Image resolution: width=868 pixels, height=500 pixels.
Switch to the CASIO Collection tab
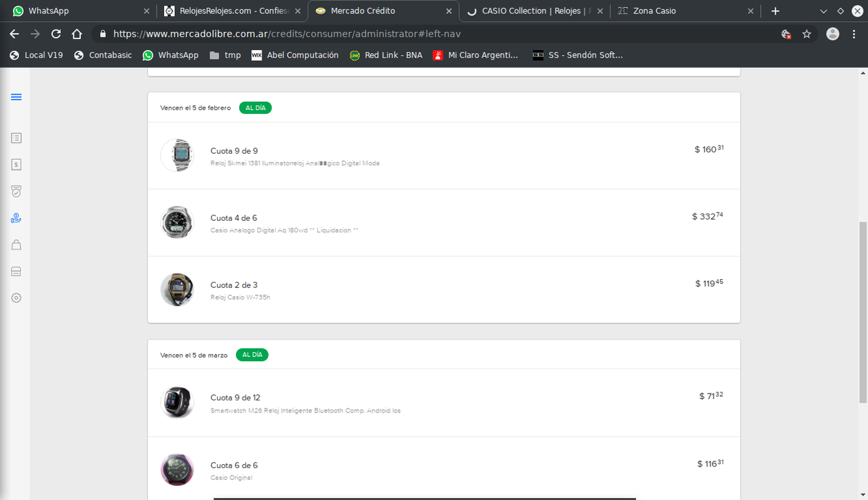point(535,11)
